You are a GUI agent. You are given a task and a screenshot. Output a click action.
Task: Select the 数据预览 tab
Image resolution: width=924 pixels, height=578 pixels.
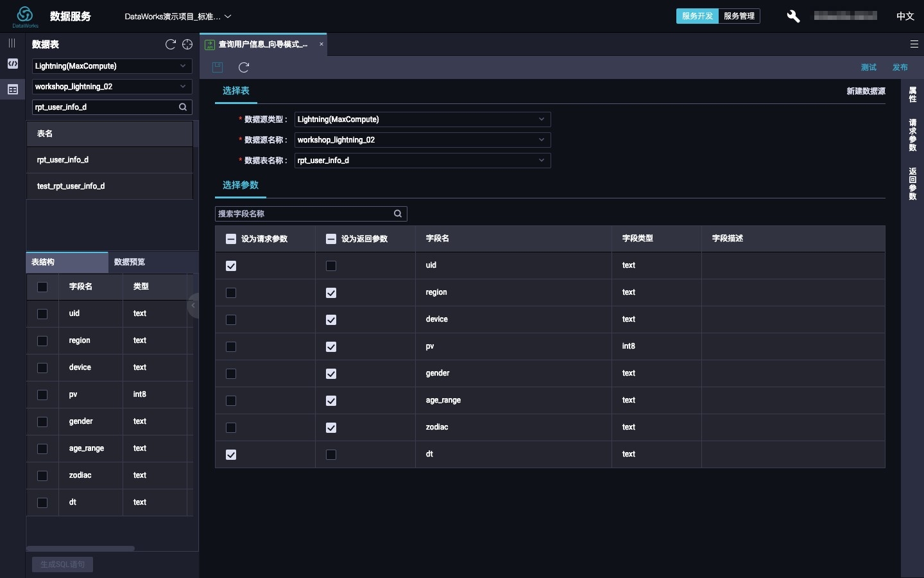coord(130,262)
